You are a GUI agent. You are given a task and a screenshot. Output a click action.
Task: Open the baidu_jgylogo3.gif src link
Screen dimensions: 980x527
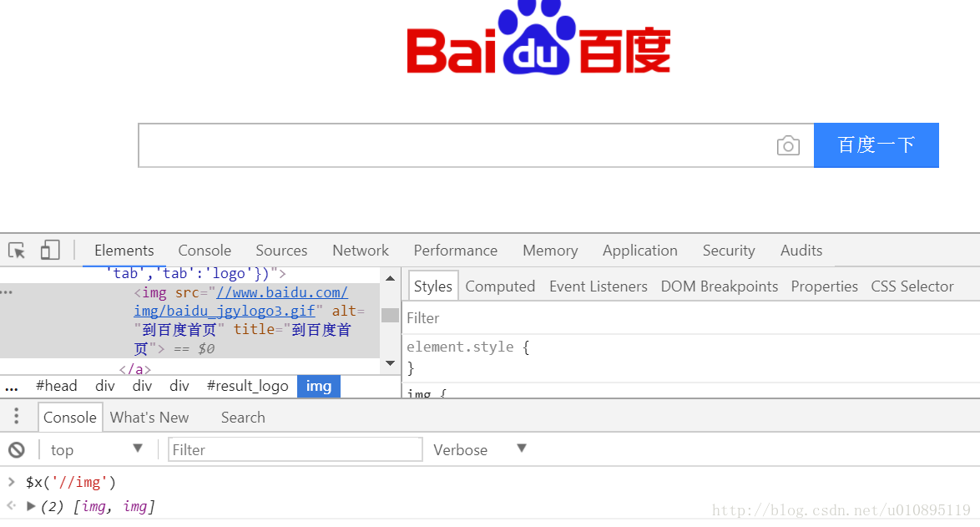240,302
